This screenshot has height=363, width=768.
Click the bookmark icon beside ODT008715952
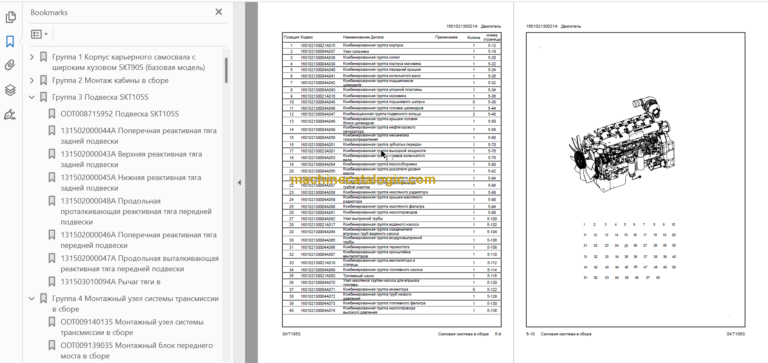coord(51,114)
